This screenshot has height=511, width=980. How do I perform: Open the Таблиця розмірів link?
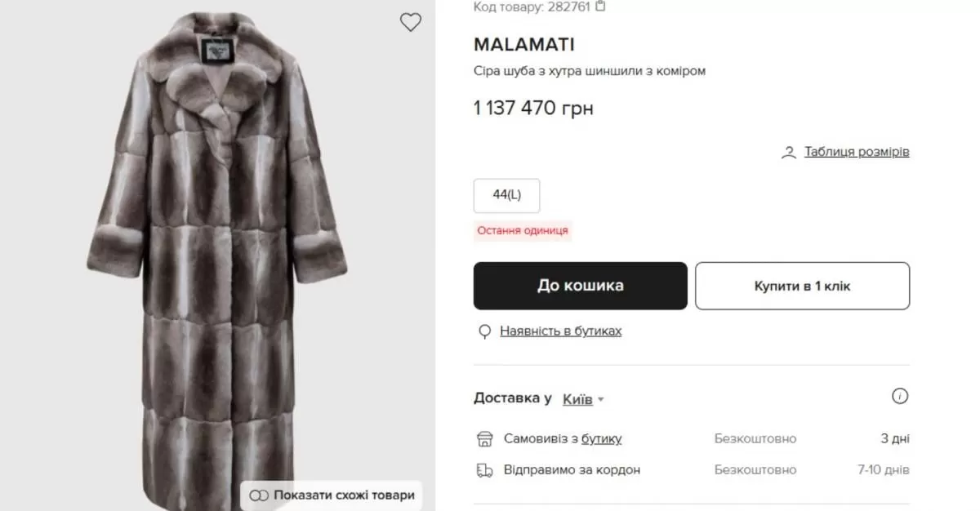click(x=854, y=152)
